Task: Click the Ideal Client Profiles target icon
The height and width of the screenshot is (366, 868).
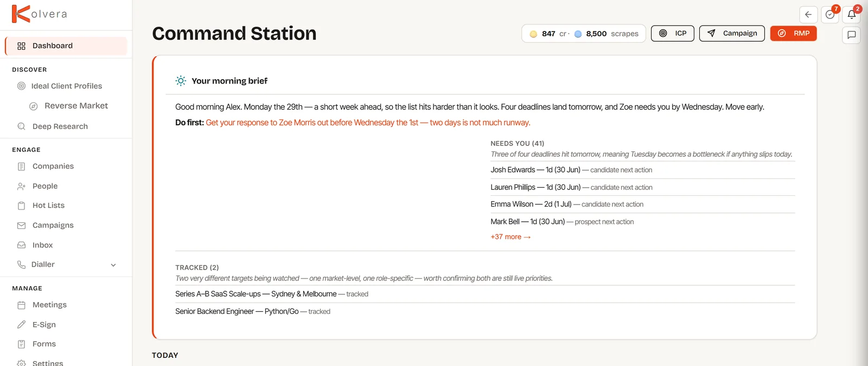Action: (x=22, y=86)
